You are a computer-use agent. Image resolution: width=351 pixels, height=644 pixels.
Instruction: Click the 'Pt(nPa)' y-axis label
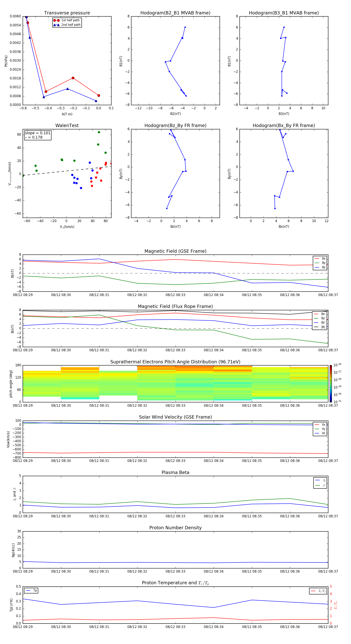[6, 61]
